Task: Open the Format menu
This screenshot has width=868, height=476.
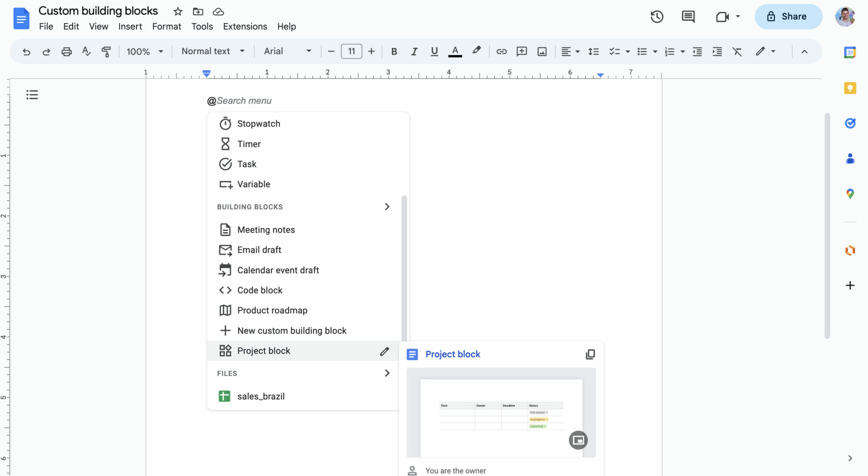Action: 166,26
